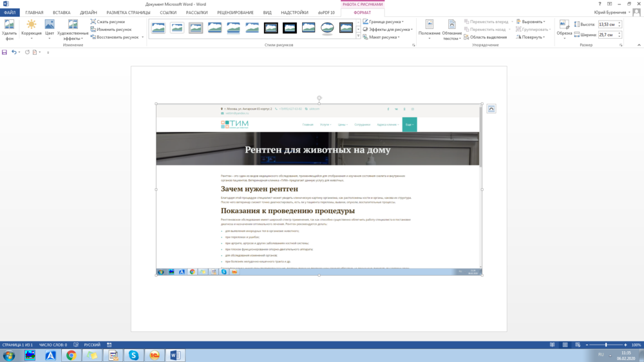Click the zoom slider handle
The width and height of the screenshot is (644, 362).
pyautogui.click(x=606, y=345)
